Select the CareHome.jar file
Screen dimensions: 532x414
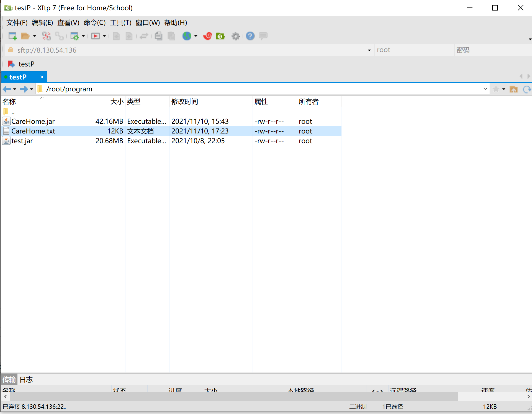(x=33, y=121)
